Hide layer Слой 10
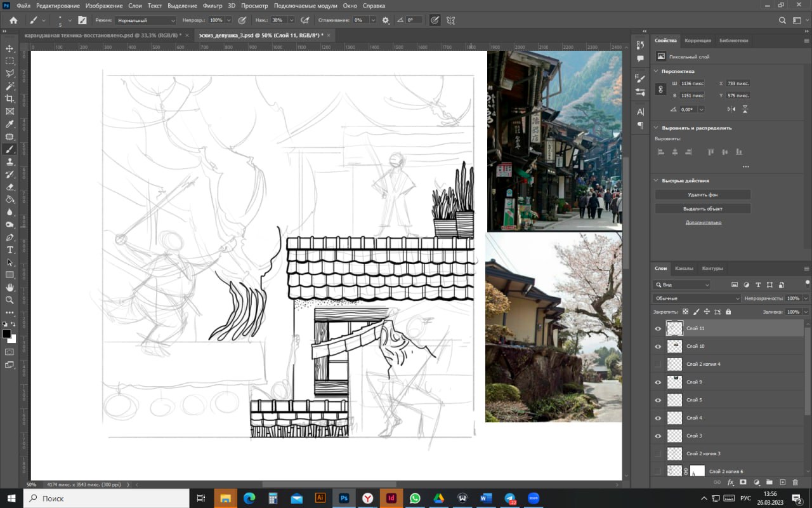This screenshot has height=508, width=812. [658, 347]
